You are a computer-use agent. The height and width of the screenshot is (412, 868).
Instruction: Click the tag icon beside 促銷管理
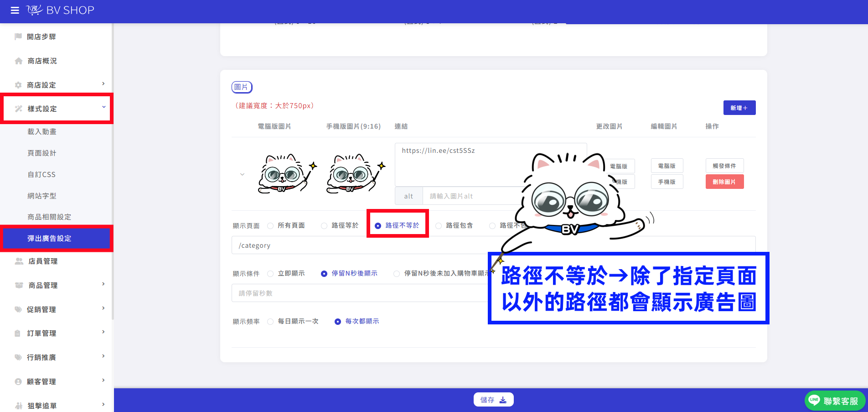tap(18, 309)
